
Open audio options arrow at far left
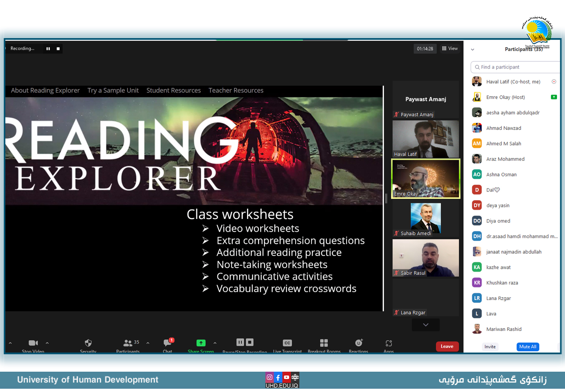tap(10, 343)
